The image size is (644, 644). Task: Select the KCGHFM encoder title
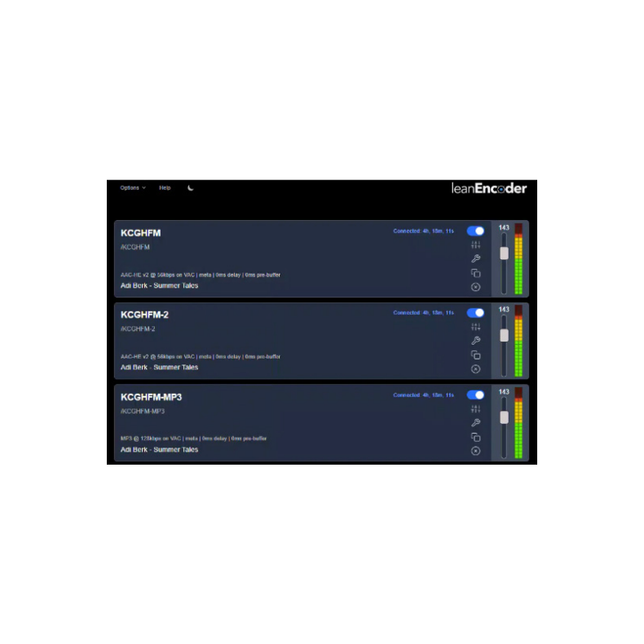click(141, 233)
